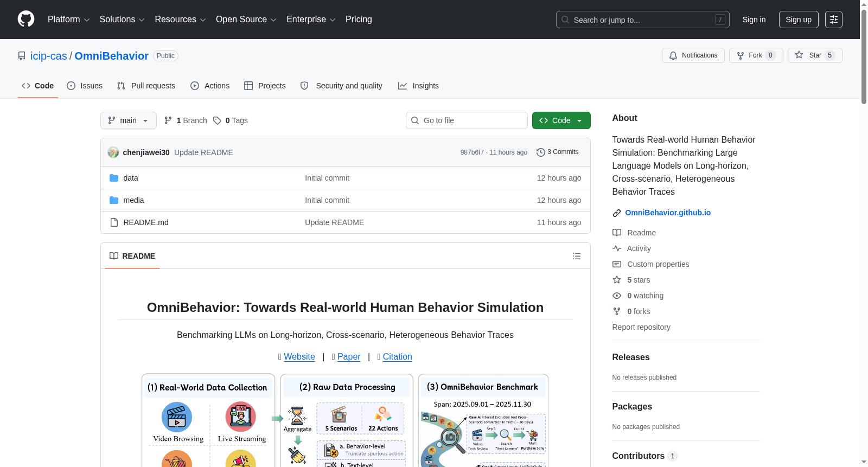Click the repository book icon beside icip-cas
The image size is (868, 467).
point(22,56)
